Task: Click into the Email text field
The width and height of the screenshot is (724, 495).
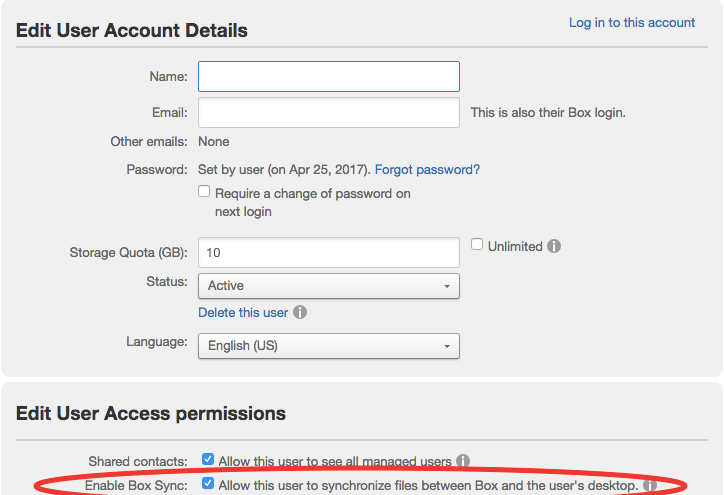Action: click(x=329, y=113)
